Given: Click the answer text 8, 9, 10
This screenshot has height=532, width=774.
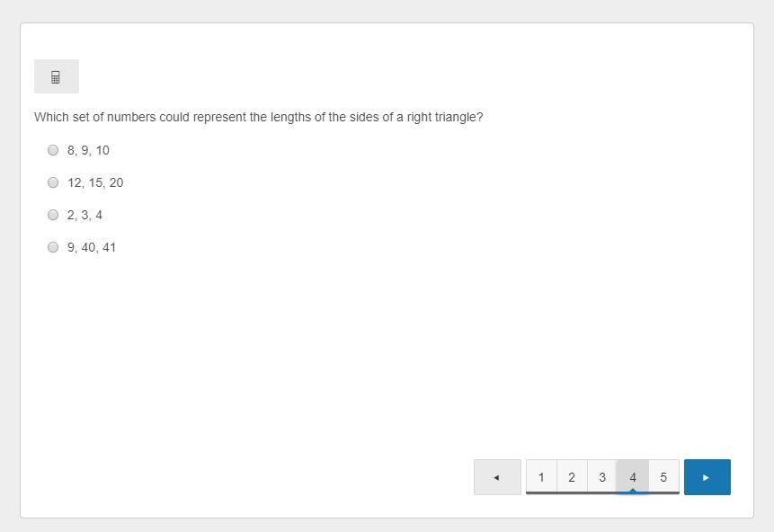Looking at the screenshot, I should 88,150.
